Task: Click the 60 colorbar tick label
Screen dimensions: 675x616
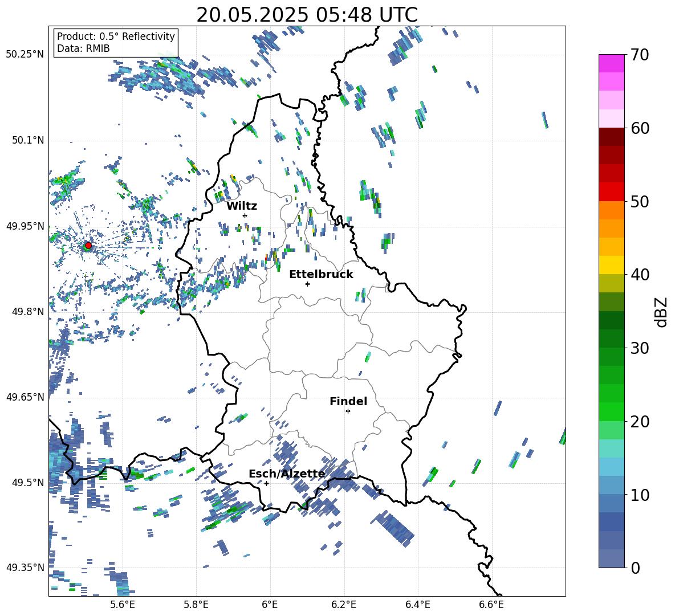Action: 640,128
